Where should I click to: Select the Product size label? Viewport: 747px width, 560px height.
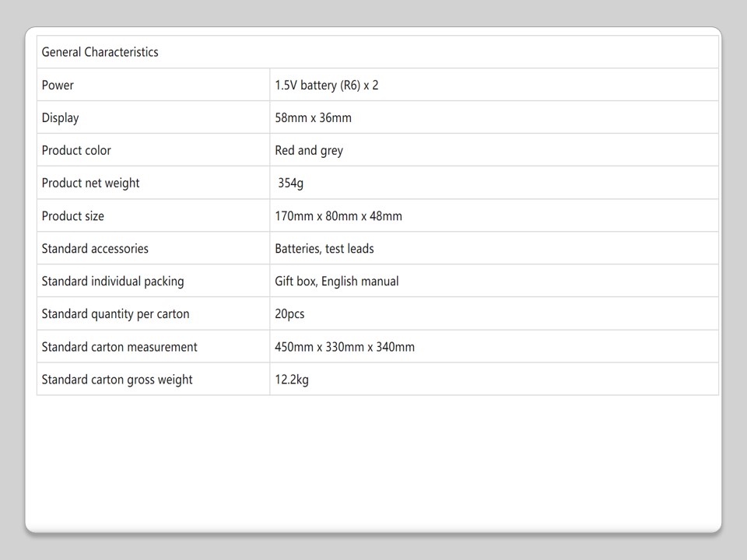pyautogui.click(x=72, y=216)
